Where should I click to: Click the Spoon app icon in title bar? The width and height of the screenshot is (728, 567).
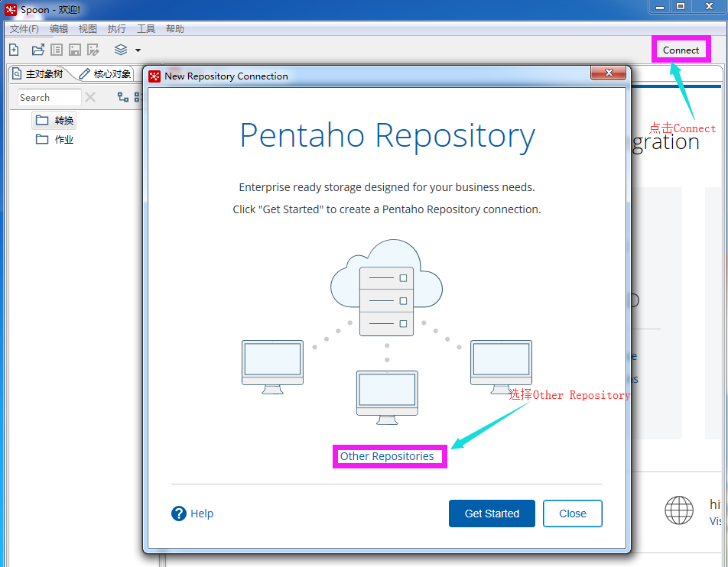pos(11,9)
